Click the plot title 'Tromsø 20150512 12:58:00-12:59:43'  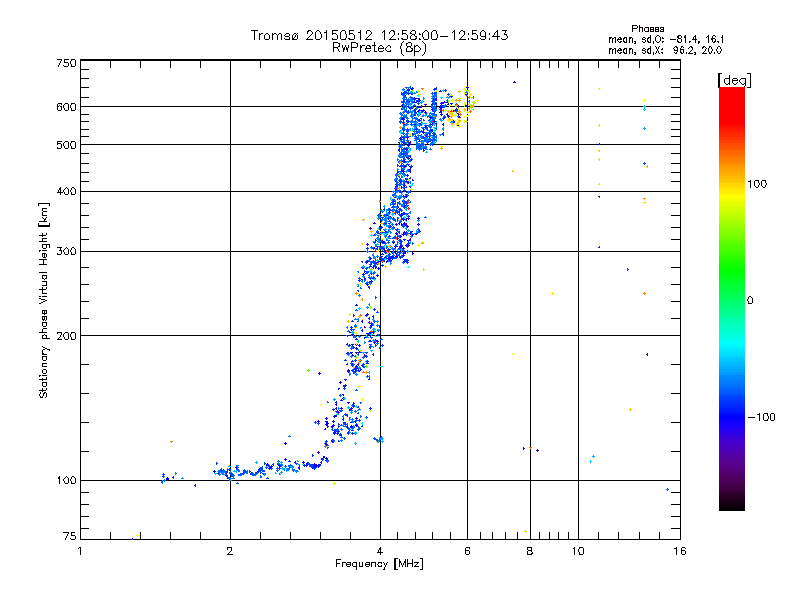[x=379, y=35]
